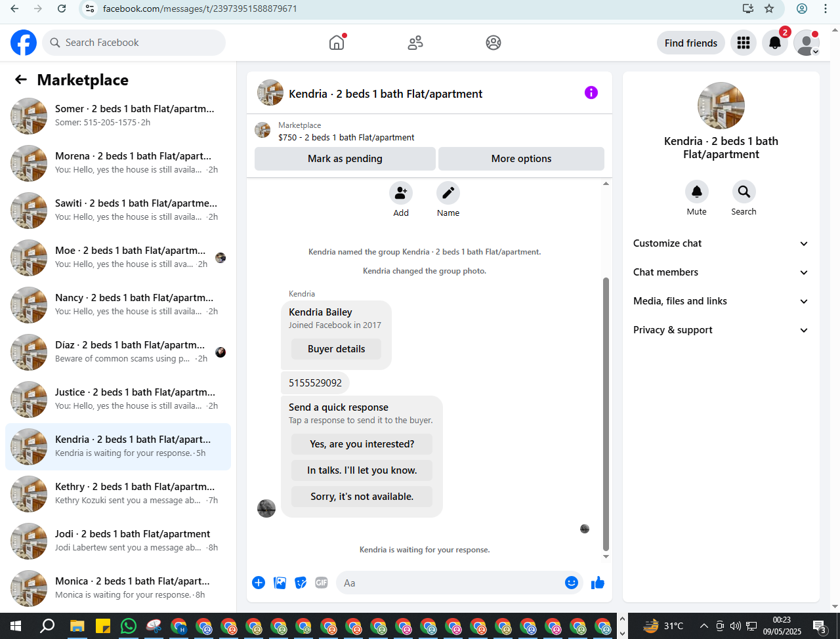Open the Morena conversation
840x639 pixels.
(118, 163)
